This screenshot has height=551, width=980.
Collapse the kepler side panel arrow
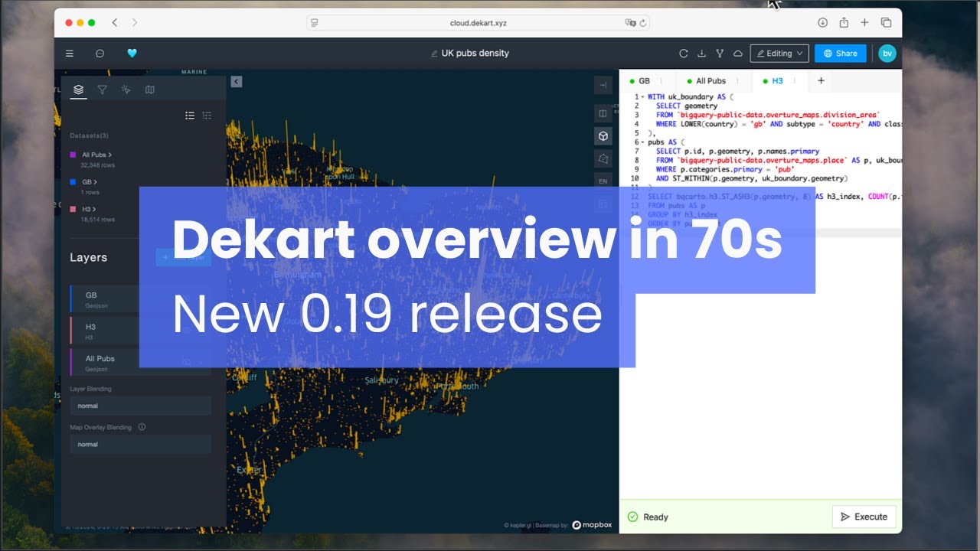[x=237, y=82]
